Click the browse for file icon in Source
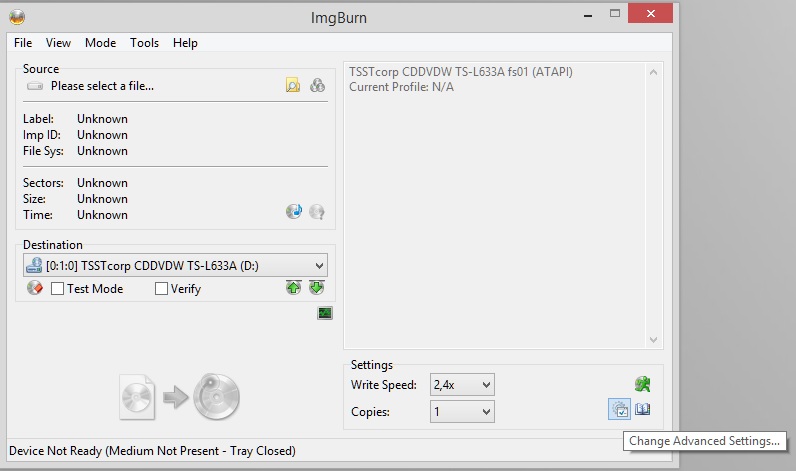The height and width of the screenshot is (471, 796). [x=293, y=85]
